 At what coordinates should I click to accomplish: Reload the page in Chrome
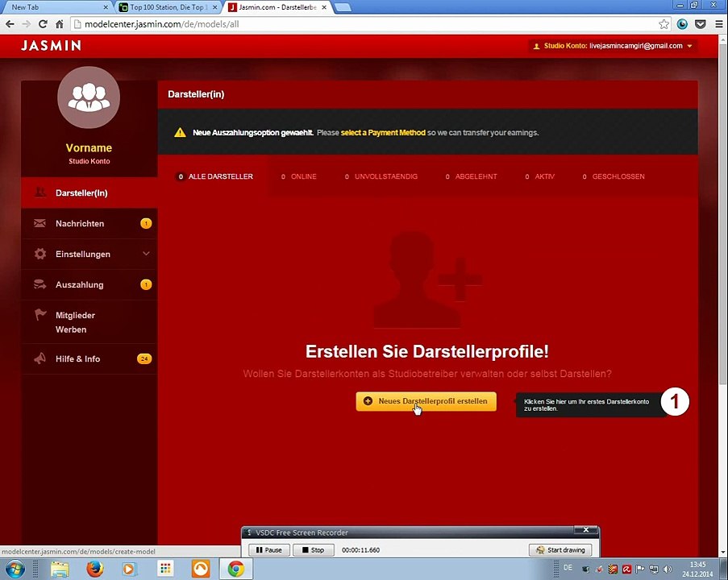[x=43, y=24]
